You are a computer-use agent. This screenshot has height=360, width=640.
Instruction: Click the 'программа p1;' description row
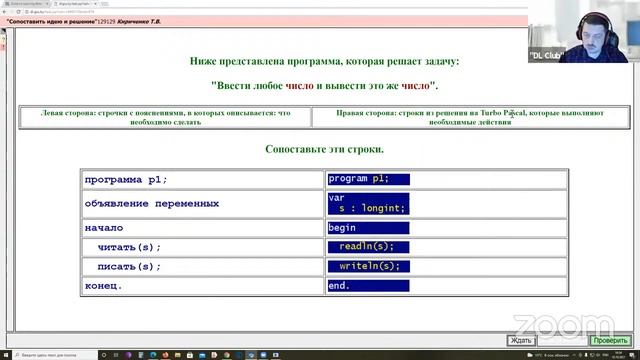click(202, 180)
